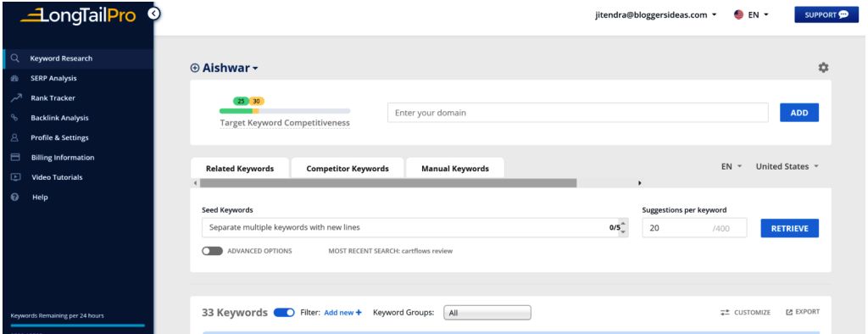Switch to Manual Keywords tab

point(455,169)
